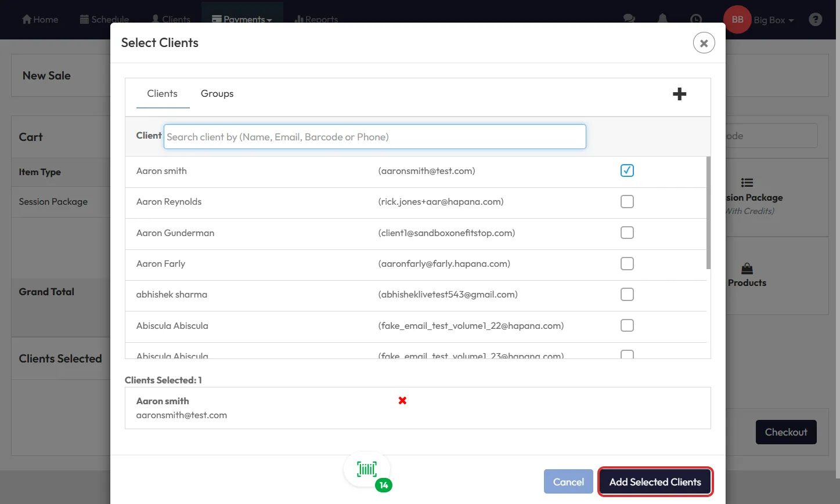This screenshot has width=840, height=504.
Task: Focus the client search field
Action: tap(374, 137)
